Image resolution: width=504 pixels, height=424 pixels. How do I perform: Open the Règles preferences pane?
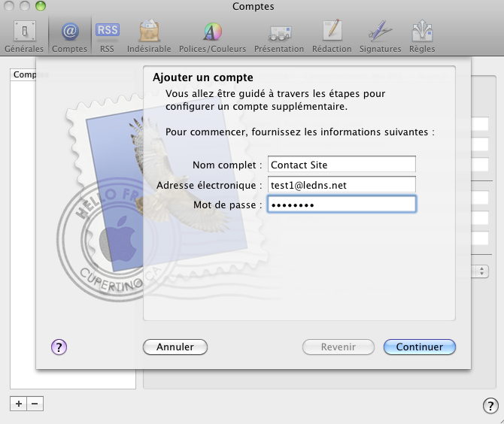[422, 36]
